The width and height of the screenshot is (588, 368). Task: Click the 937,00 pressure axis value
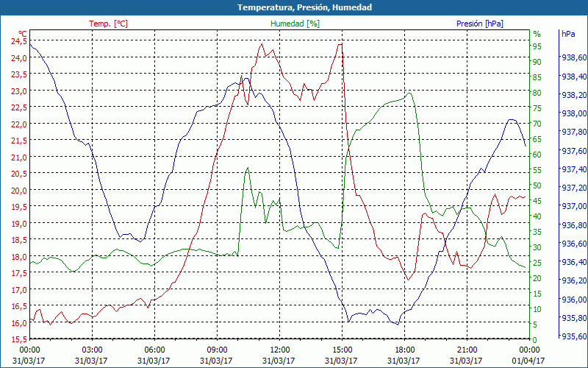(x=574, y=206)
